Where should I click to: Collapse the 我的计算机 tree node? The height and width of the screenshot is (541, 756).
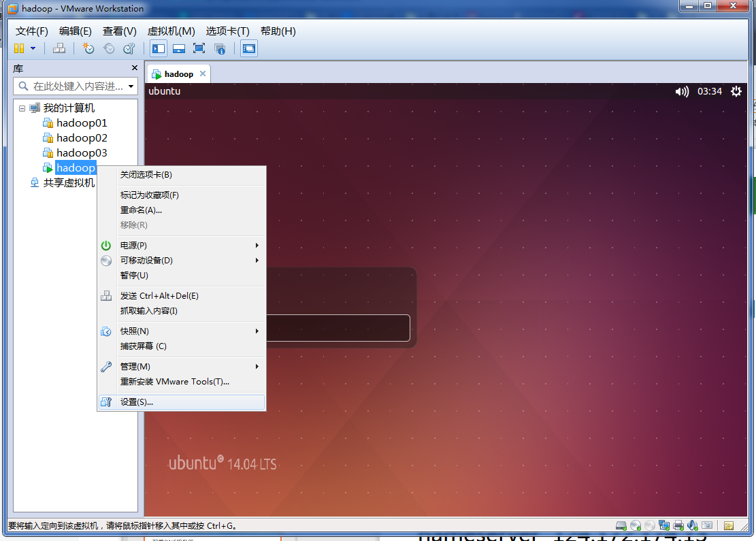[22, 108]
